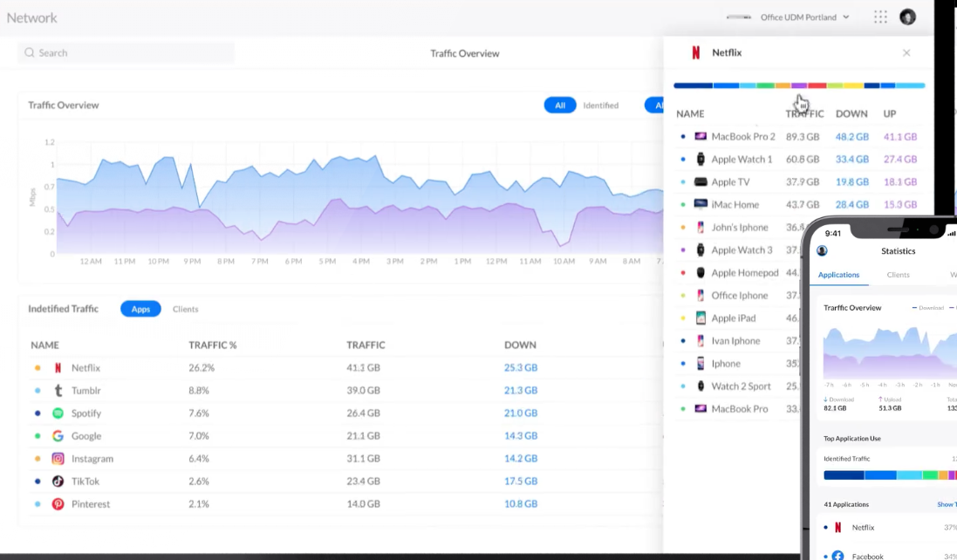Click the Netflix logo in panel header
This screenshot has height=560, width=957.
click(696, 53)
